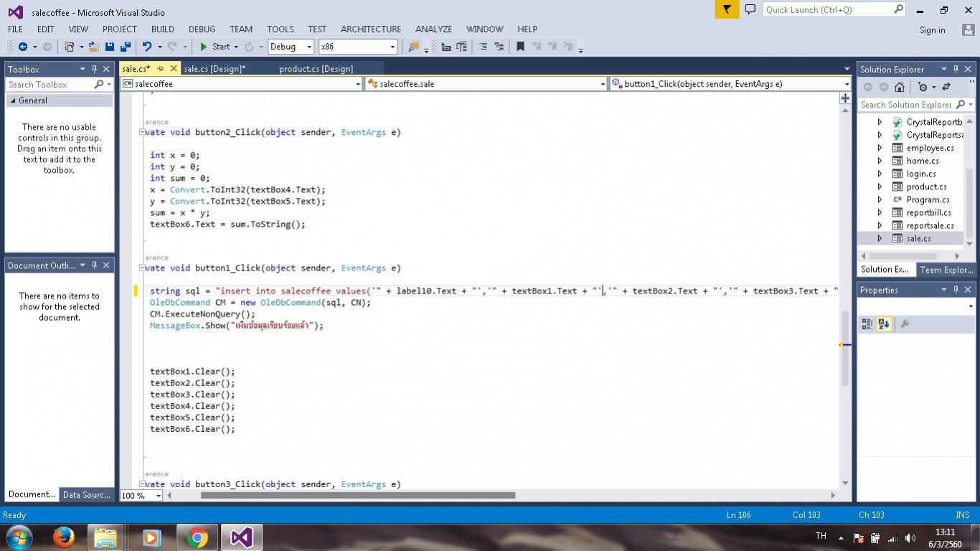The image size is (980, 551).
Task: Click the Sign in link
Action: (932, 30)
